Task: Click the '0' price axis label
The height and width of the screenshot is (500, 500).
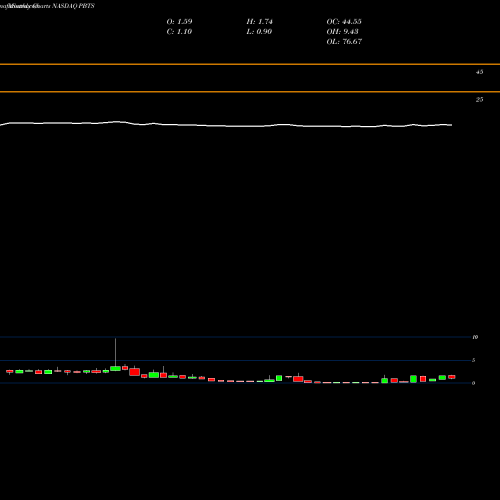Action: point(473,383)
